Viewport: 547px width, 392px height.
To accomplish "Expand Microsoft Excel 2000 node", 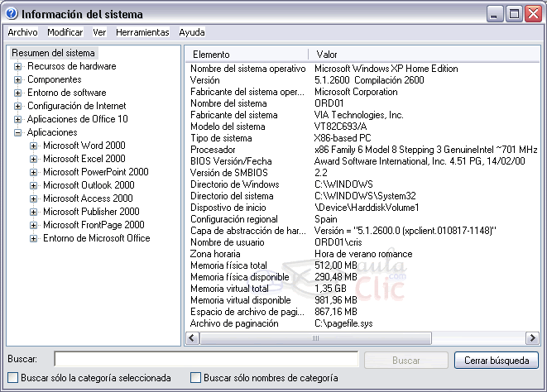I will point(33,159).
